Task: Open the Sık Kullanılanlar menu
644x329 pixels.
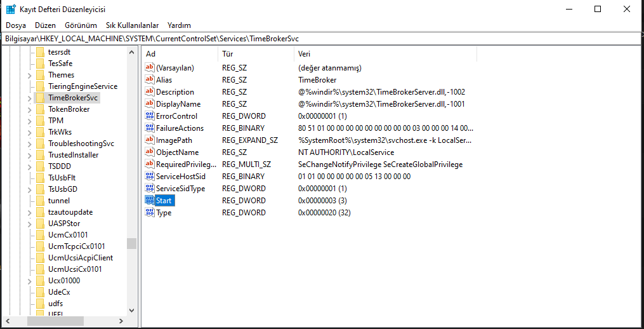Action: pyautogui.click(x=132, y=25)
